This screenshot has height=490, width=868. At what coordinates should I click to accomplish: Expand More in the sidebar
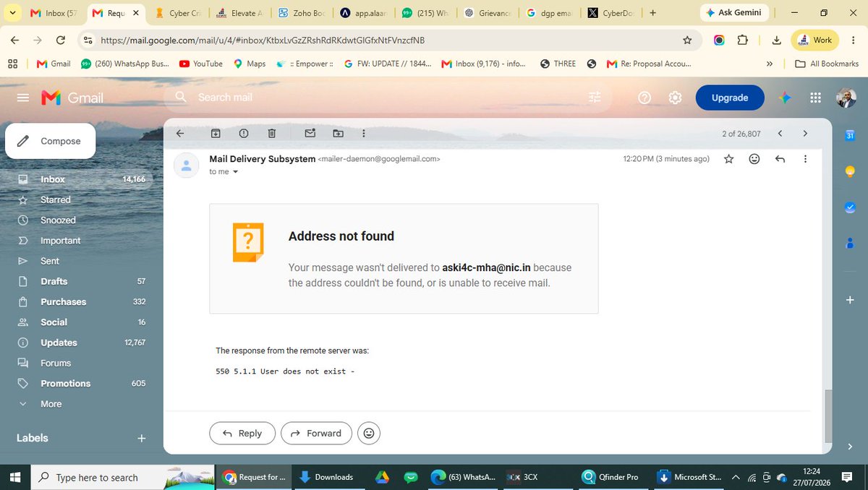tap(51, 404)
